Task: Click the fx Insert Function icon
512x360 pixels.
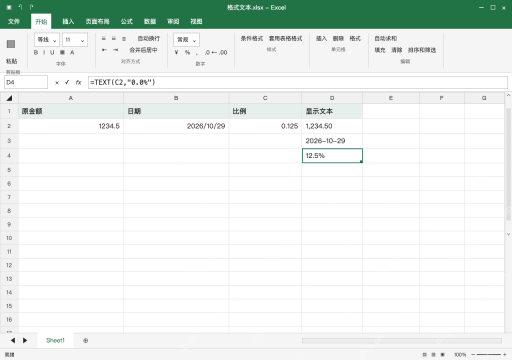Action: 78,82
